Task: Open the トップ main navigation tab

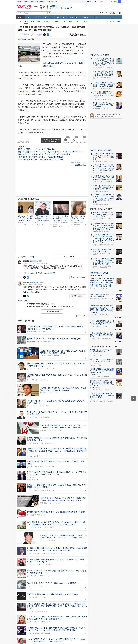Action: (x=20, y=17)
